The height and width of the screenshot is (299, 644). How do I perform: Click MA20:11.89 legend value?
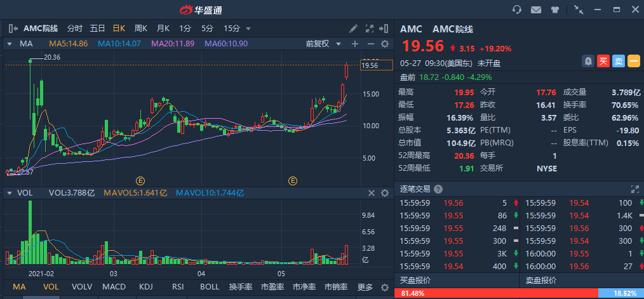tap(173, 44)
